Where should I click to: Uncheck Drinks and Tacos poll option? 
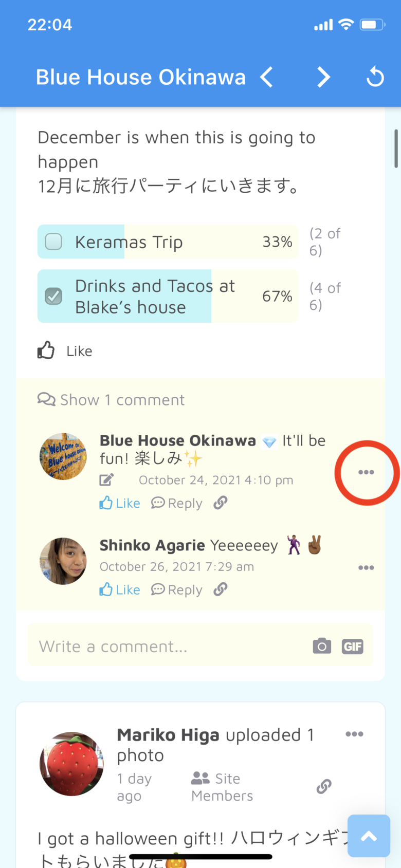click(x=53, y=296)
